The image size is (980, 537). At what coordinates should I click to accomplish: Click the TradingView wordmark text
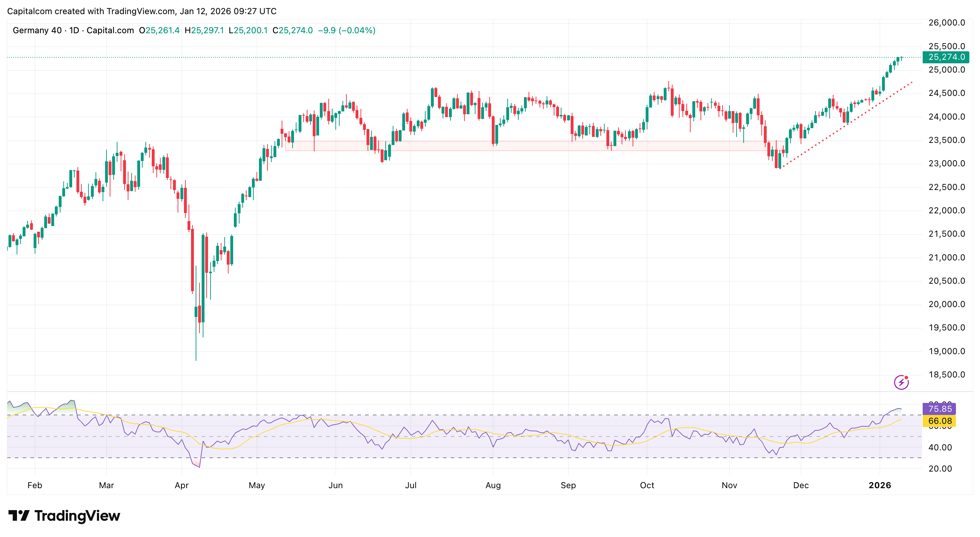77,515
